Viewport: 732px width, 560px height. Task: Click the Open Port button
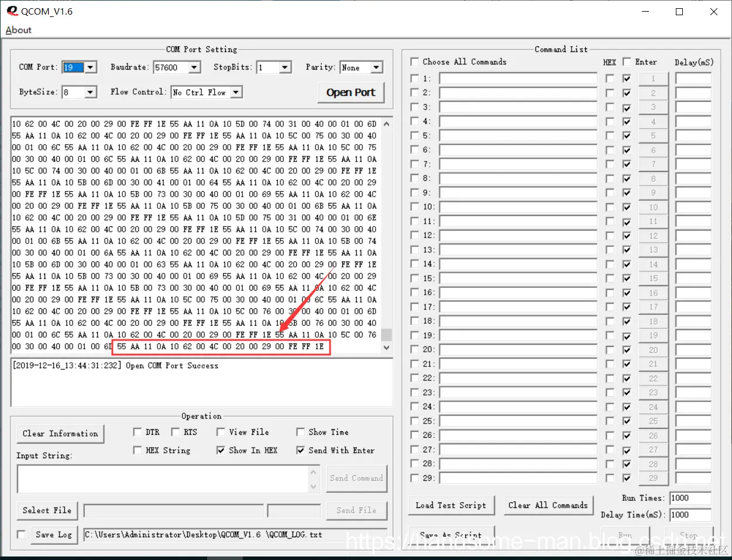351,92
